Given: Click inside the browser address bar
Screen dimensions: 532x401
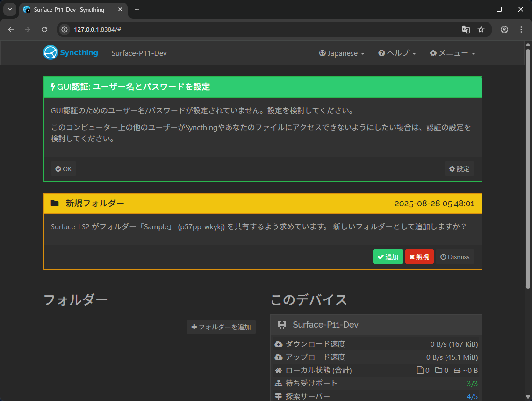Looking at the screenshot, I should point(140,29).
